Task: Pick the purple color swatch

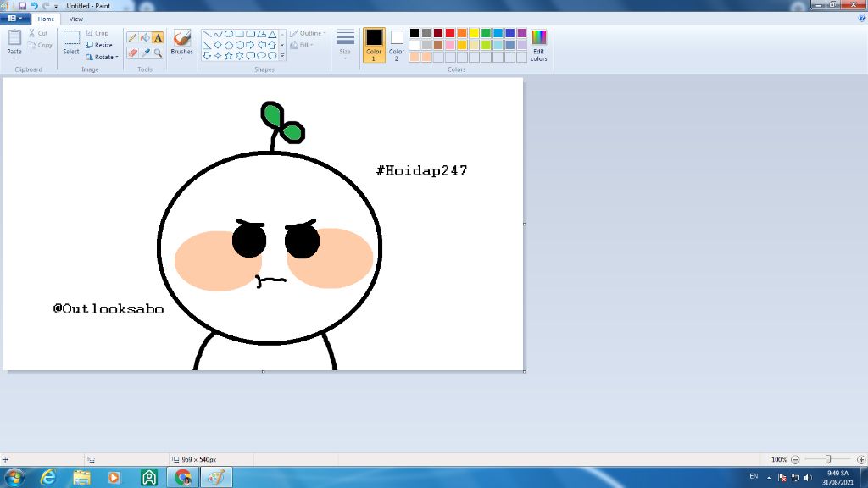Action: coord(522,33)
